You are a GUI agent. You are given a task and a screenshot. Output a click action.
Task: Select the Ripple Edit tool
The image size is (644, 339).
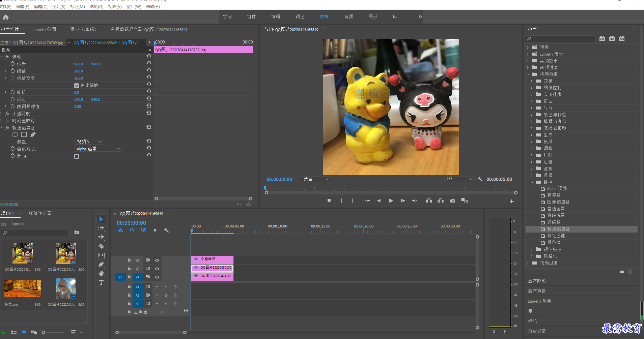tap(101, 237)
